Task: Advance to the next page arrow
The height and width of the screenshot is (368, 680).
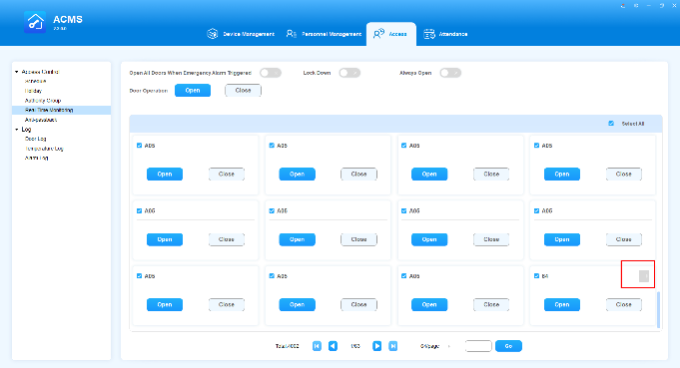Action: pyautogui.click(x=377, y=346)
